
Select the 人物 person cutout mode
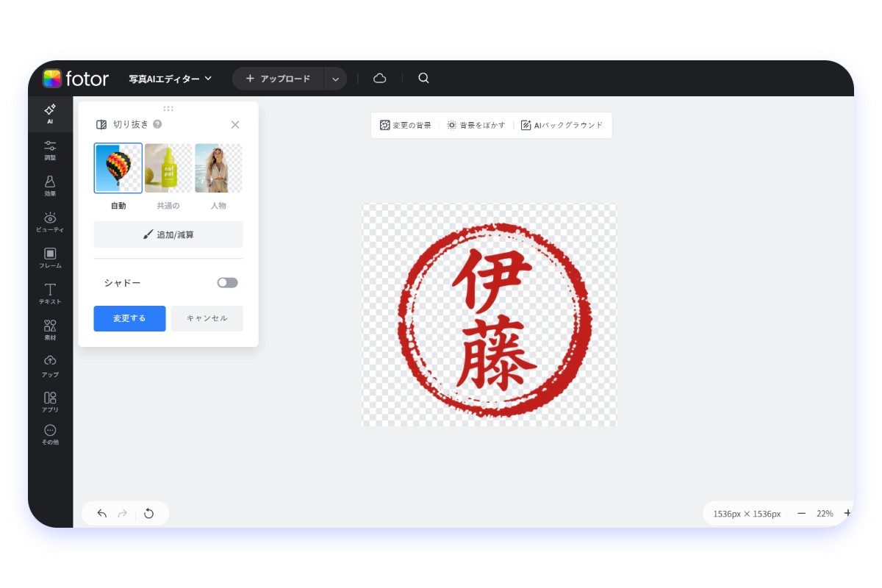218,168
